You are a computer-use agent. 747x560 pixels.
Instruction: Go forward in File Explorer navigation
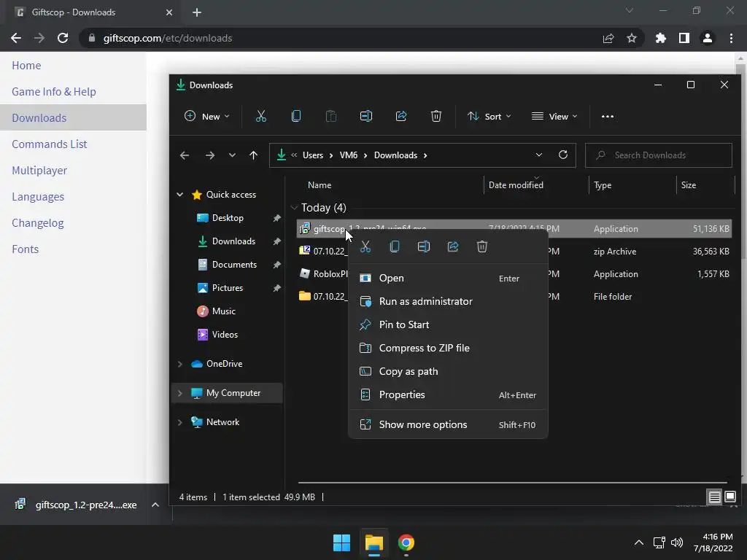209,155
